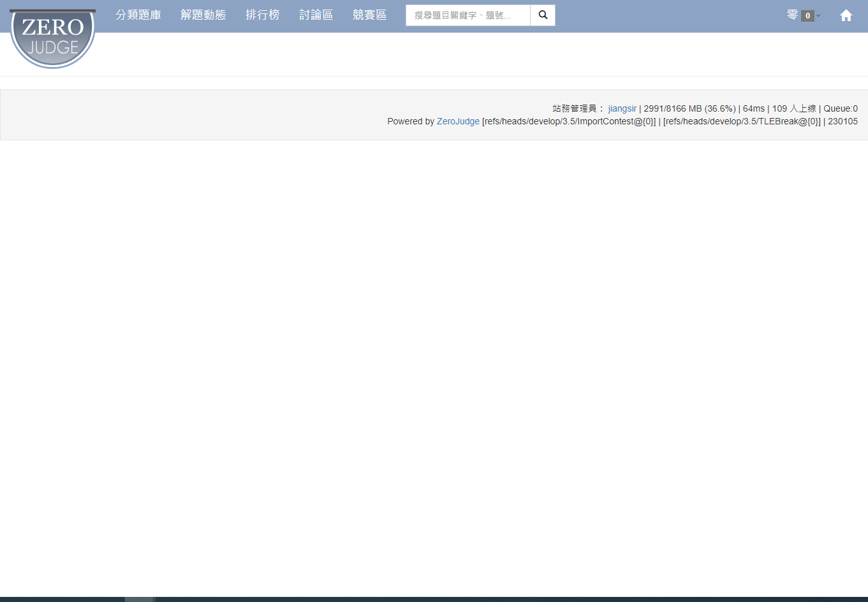The width and height of the screenshot is (868, 602).
Task: Select 解題動態 in the navbar
Action: pos(203,15)
